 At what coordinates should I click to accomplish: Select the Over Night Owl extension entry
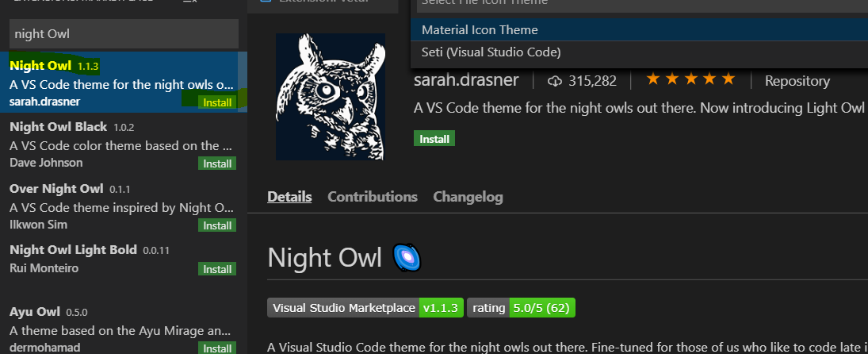(124, 206)
